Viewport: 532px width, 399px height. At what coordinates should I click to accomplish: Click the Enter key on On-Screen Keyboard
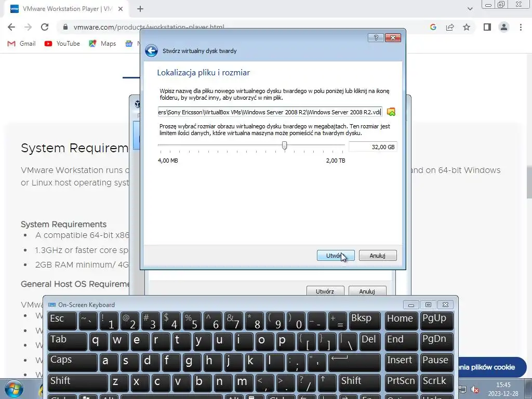[354, 362]
